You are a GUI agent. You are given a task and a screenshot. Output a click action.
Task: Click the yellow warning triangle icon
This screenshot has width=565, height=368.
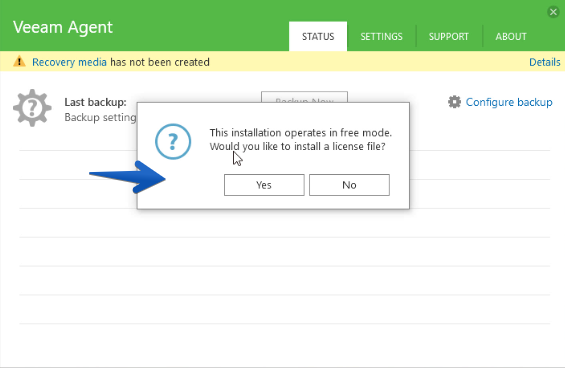point(19,61)
